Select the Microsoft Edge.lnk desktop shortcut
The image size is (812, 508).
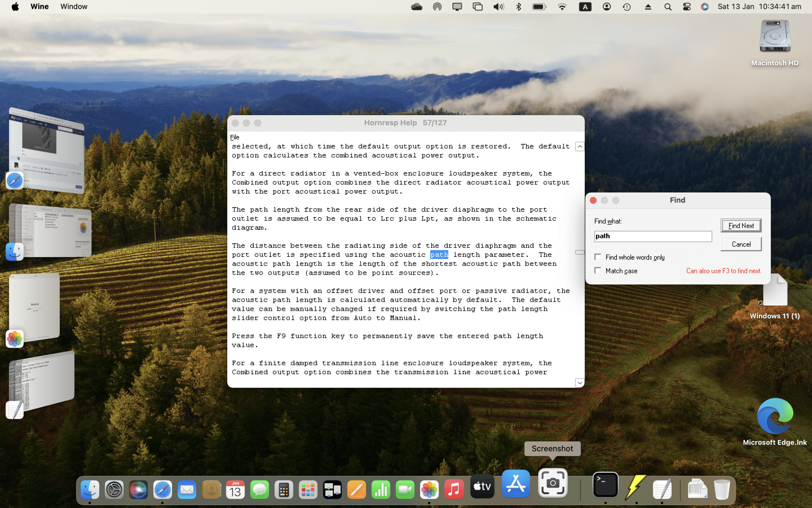pyautogui.click(x=775, y=416)
